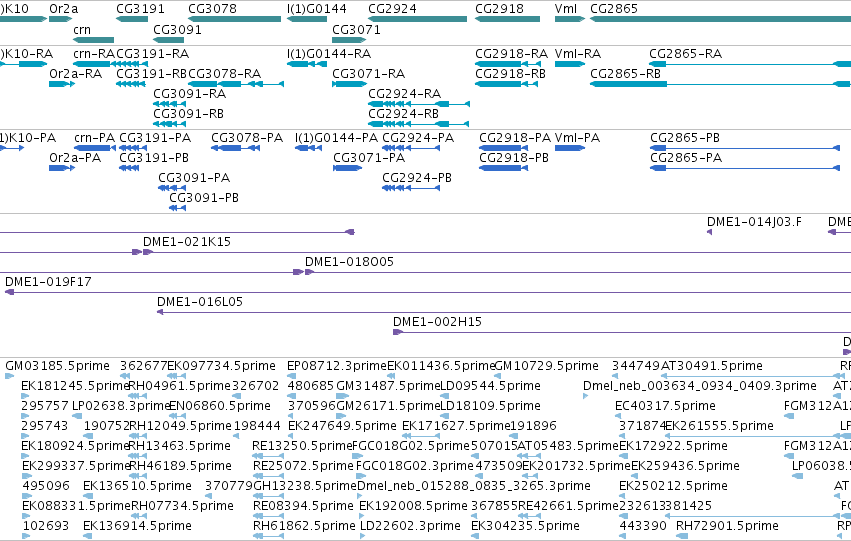Select protein crn-PA
The image size is (851, 541).
point(94,138)
